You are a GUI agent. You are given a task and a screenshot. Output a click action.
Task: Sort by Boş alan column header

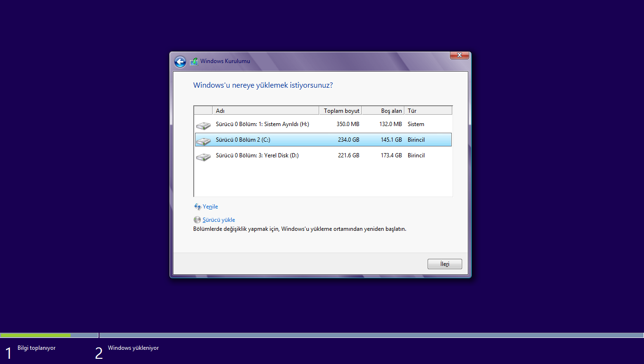coord(383,110)
